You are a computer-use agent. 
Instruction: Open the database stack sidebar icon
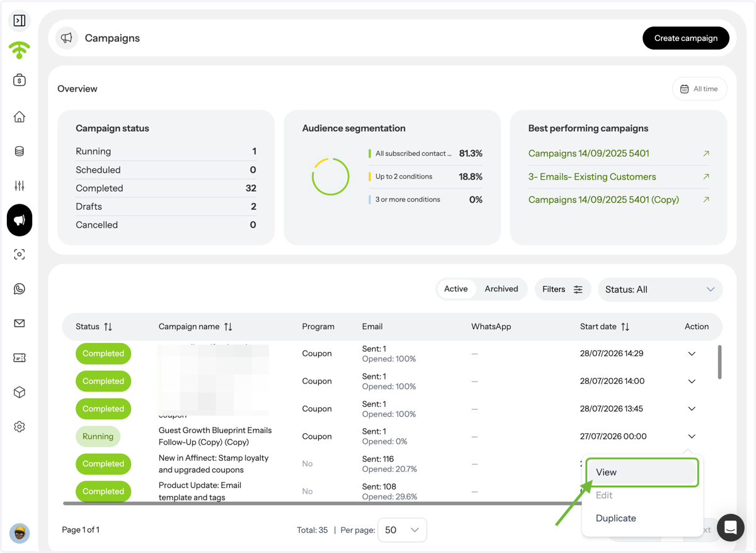click(20, 151)
